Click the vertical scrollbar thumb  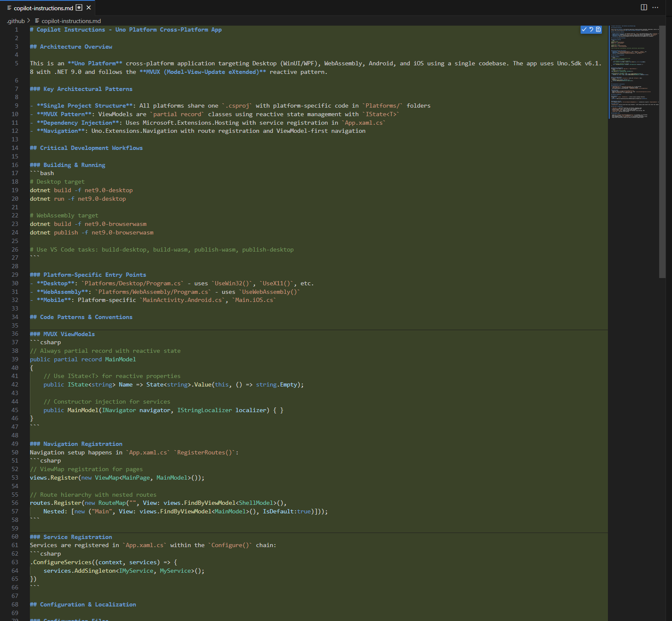(662, 152)
